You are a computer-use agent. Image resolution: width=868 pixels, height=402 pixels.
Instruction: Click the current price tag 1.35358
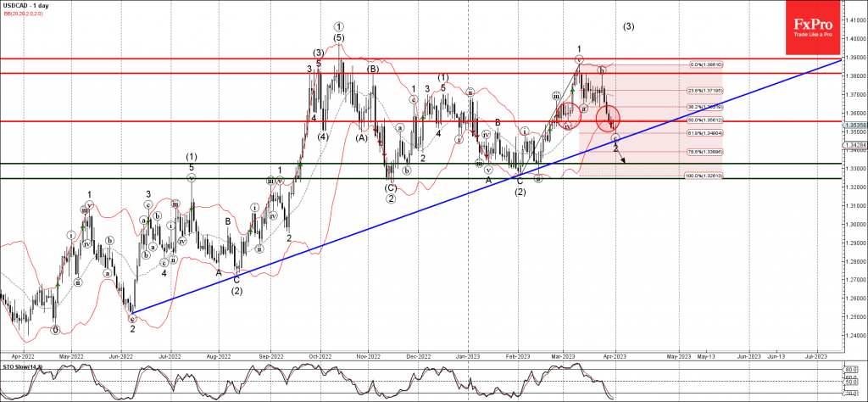point(854,124)
